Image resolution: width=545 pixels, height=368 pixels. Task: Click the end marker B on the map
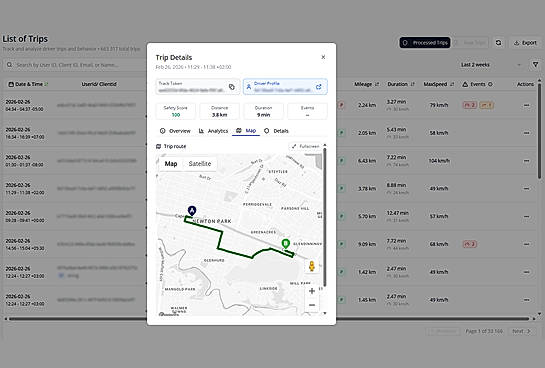285,244
